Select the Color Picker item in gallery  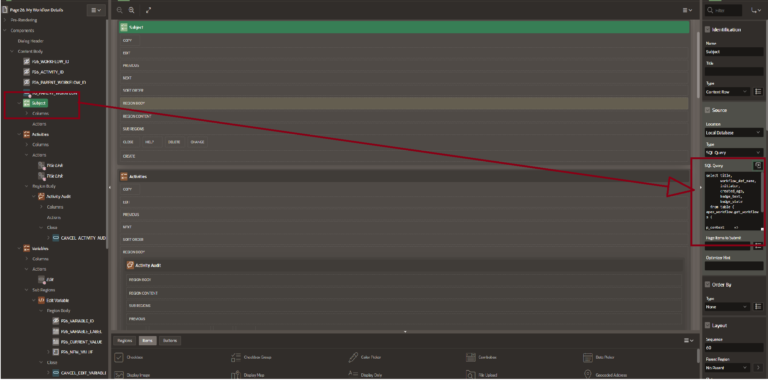[x=369, y=357]
